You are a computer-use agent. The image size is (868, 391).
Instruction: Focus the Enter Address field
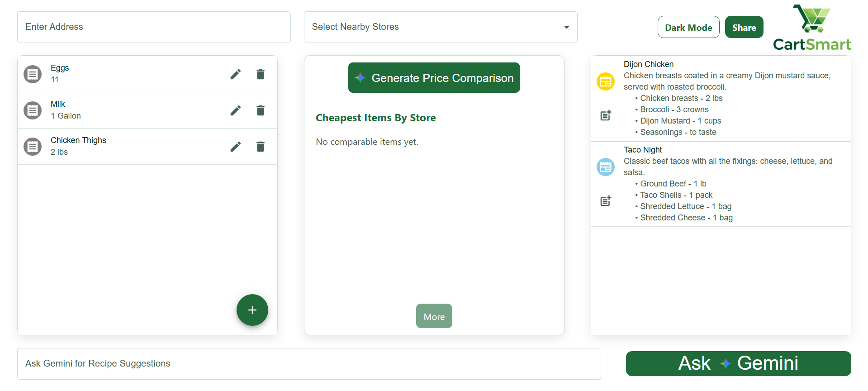click(154, 27)
